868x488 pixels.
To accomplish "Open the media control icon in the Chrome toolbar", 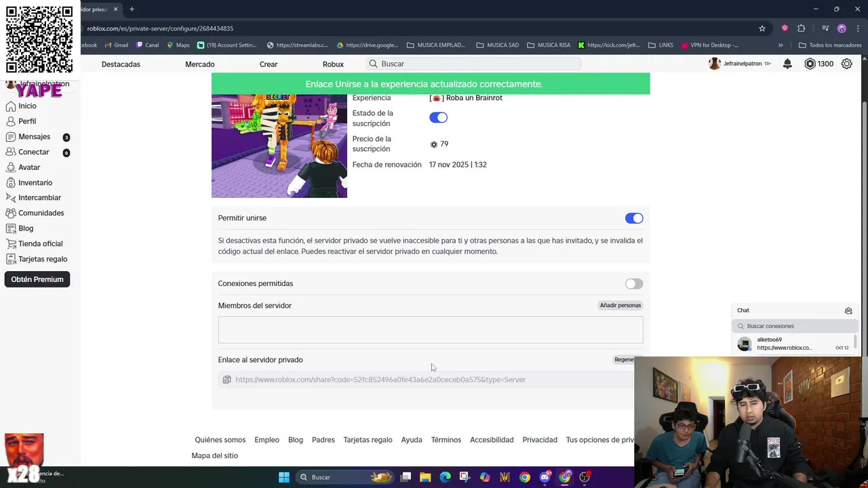I will click(x=825, y=28).
